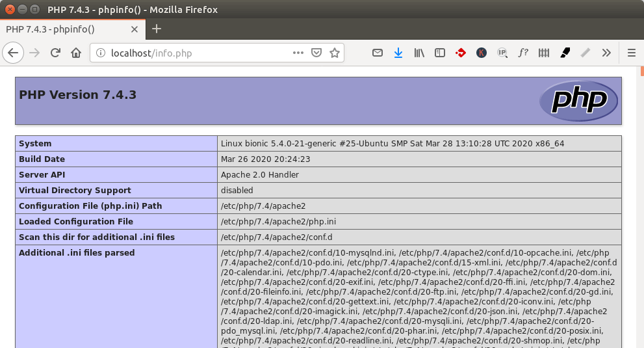Close the PHP 7.4.3 phpinfo() tab
The width and height of the screenshot is (644, 348).
pos(135,29)
